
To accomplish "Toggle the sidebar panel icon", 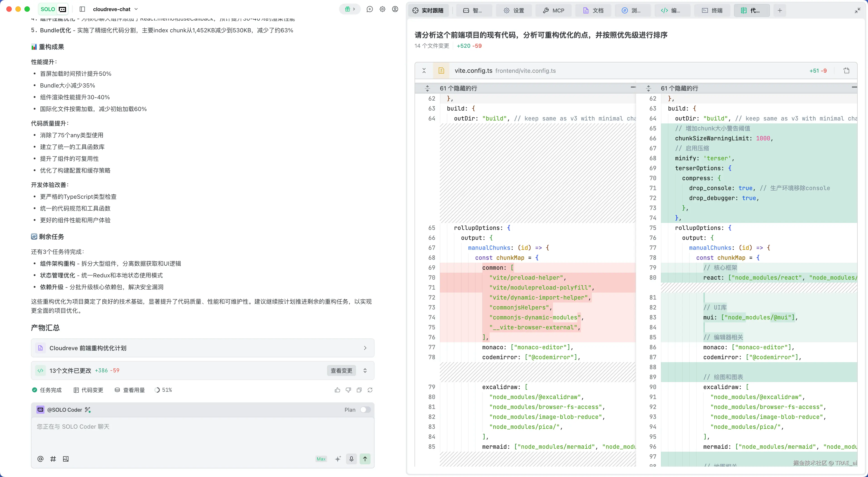I will tap(82, 9).
